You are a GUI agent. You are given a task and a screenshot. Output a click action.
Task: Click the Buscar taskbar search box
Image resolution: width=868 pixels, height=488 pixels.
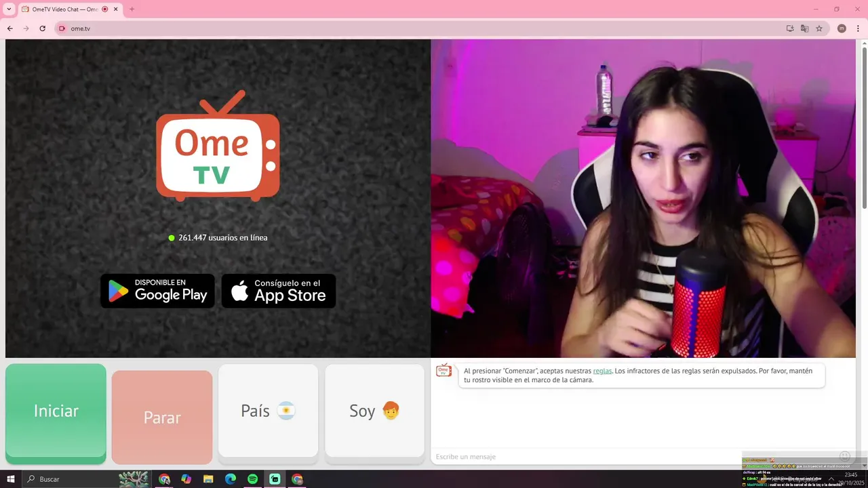pos(86,479)
